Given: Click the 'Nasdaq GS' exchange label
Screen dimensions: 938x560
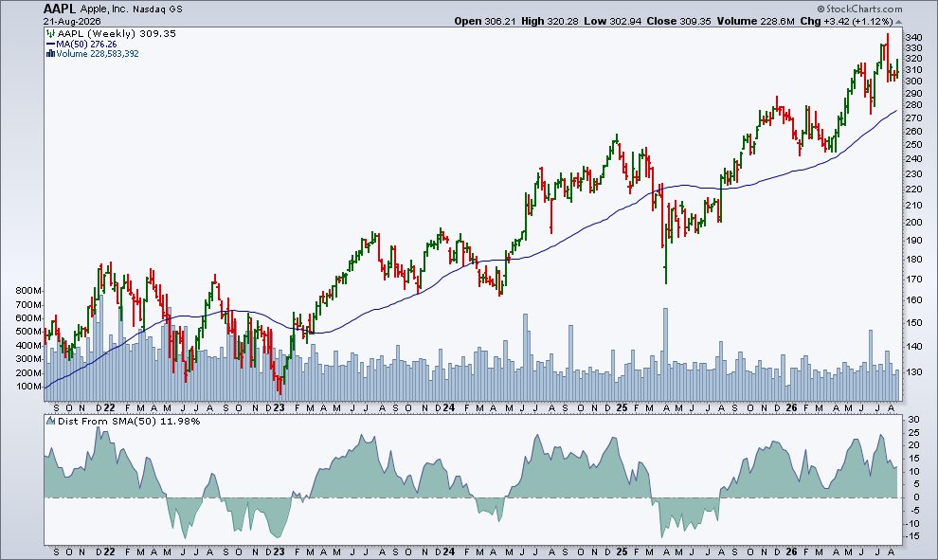Looking at the screenshot, I should pos(157,9).
